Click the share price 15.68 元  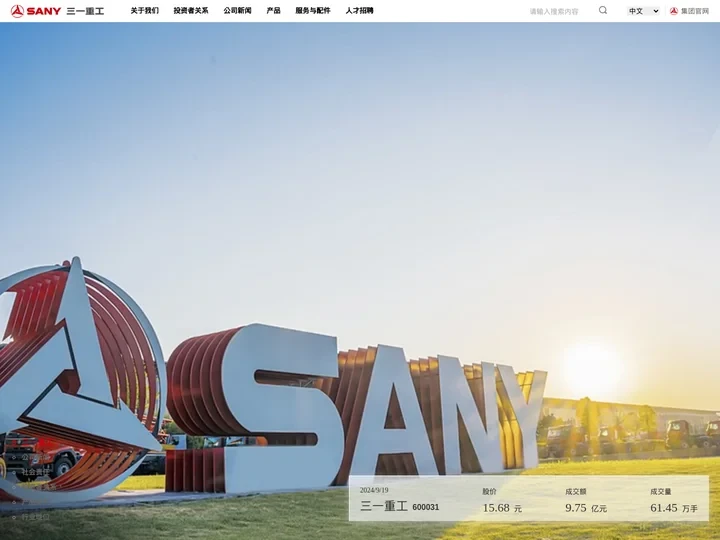click(x=502, y=508)
